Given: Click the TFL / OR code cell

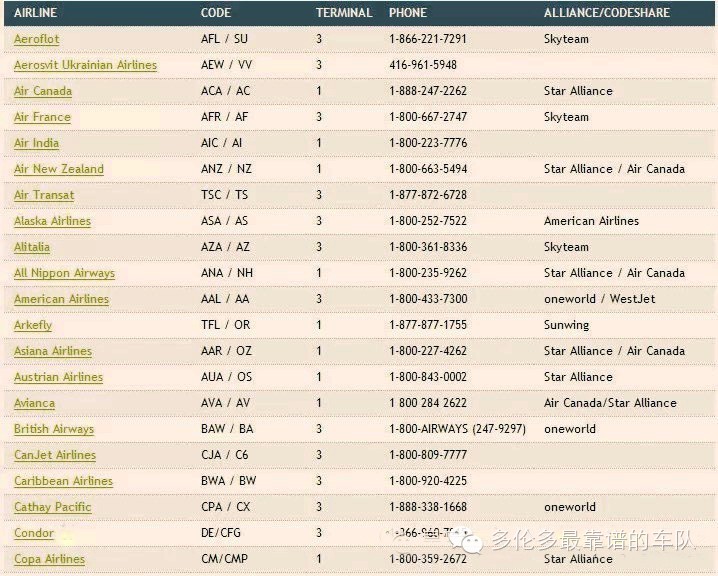Looking at the screenshot, I should (225, 325).
